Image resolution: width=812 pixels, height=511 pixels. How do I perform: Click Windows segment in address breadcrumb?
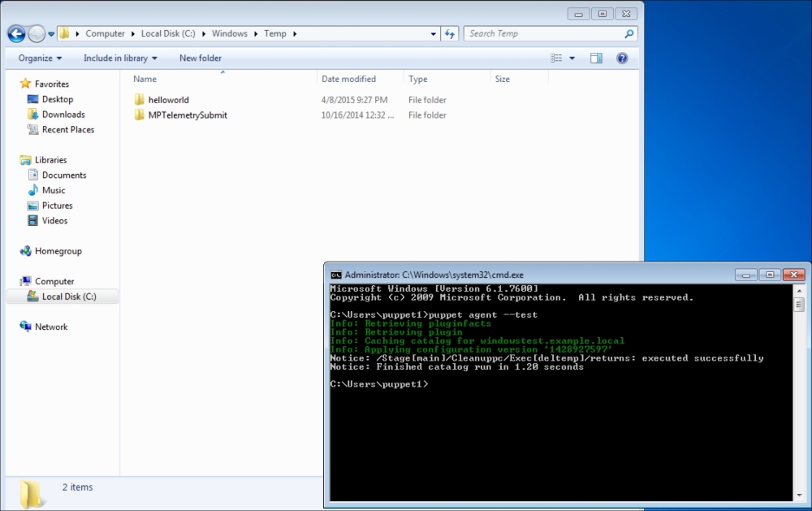pos(230,33)
